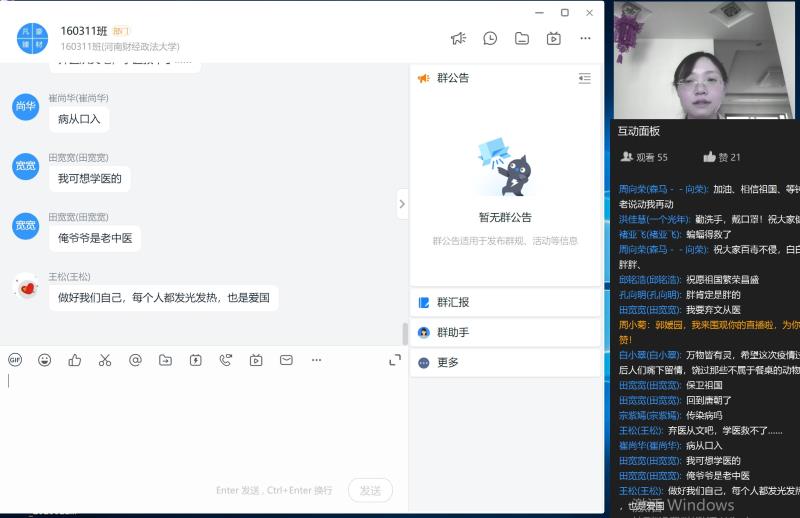The height and width of the screenshot is (518, 800).
Task: Open chat history clock icon in header
Action: point(490,39)
